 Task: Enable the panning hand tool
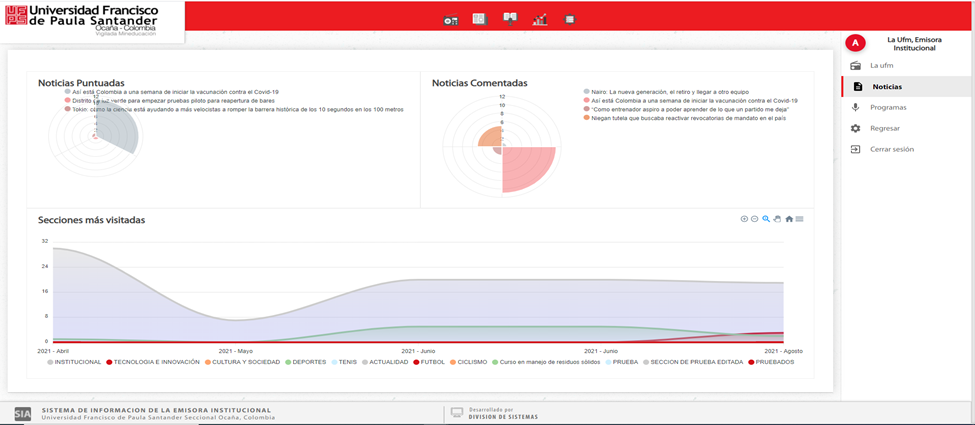[x=777, y=219]
